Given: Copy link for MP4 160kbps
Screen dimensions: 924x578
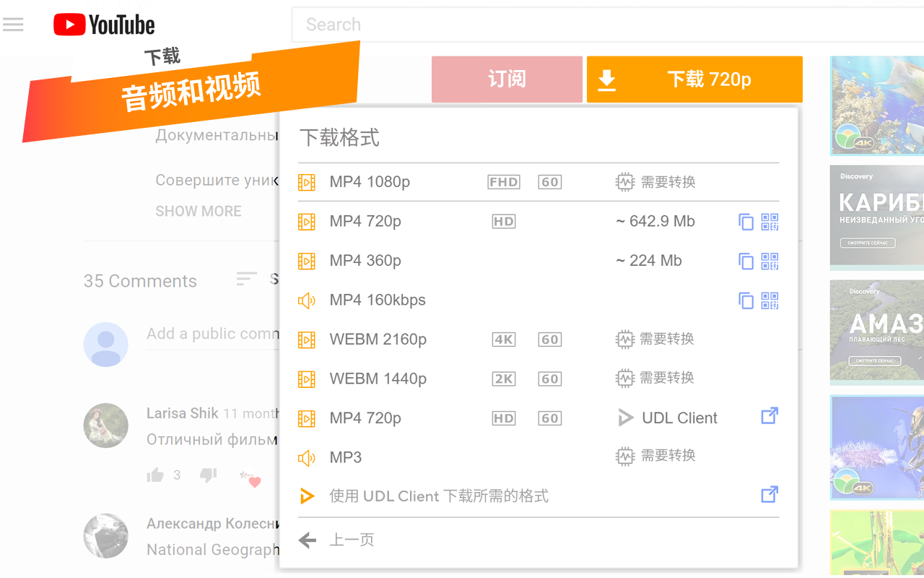Looking at the screenshot, I should point(746,300).
